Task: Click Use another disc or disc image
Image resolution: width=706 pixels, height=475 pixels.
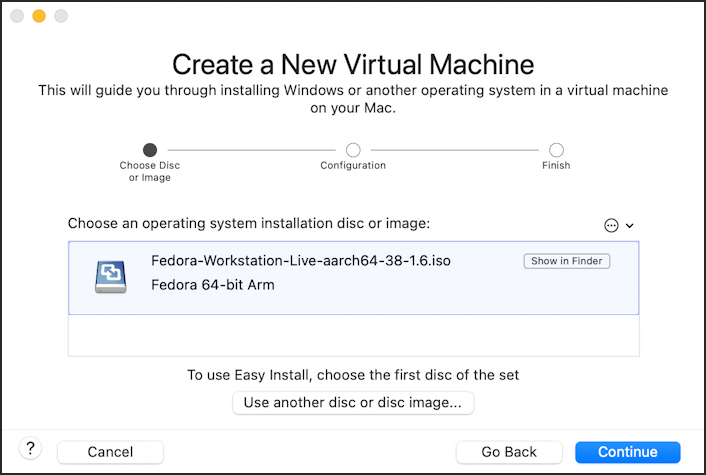Action: point(353,403)
